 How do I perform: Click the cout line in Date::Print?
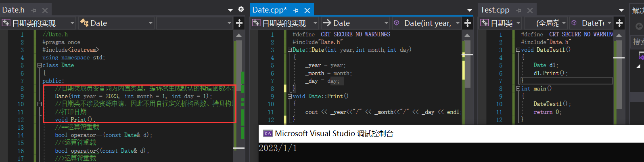383,112
